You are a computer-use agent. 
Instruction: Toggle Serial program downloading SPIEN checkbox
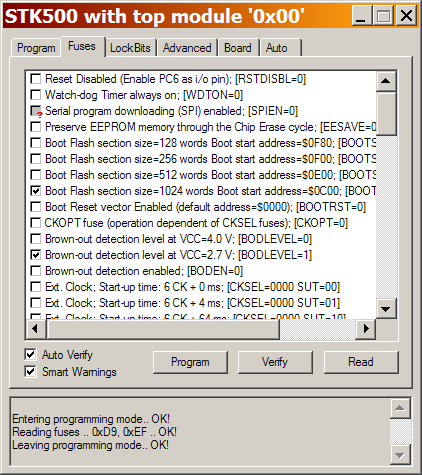point(35,111)
